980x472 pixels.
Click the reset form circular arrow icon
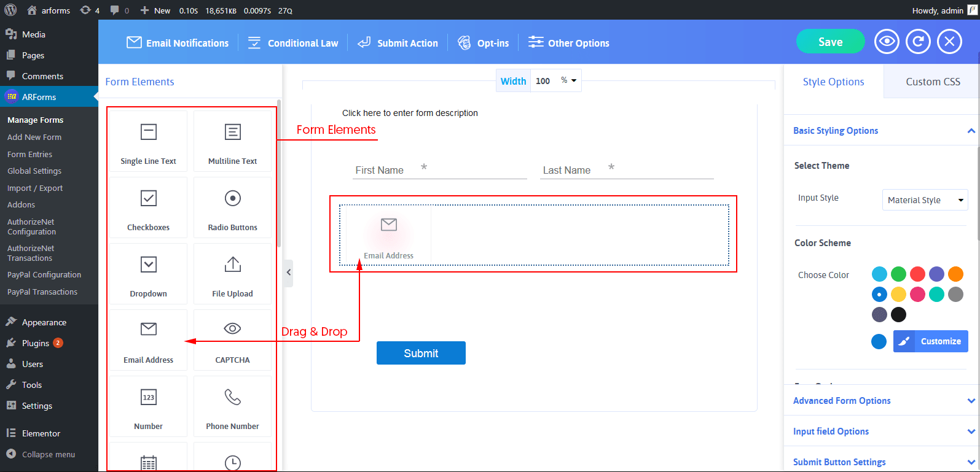918,42
